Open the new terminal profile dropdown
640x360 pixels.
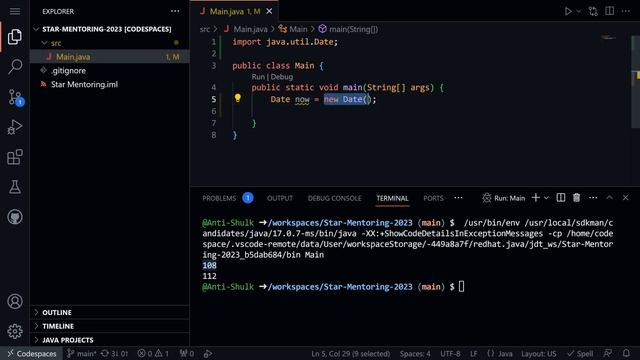[546, 198]
